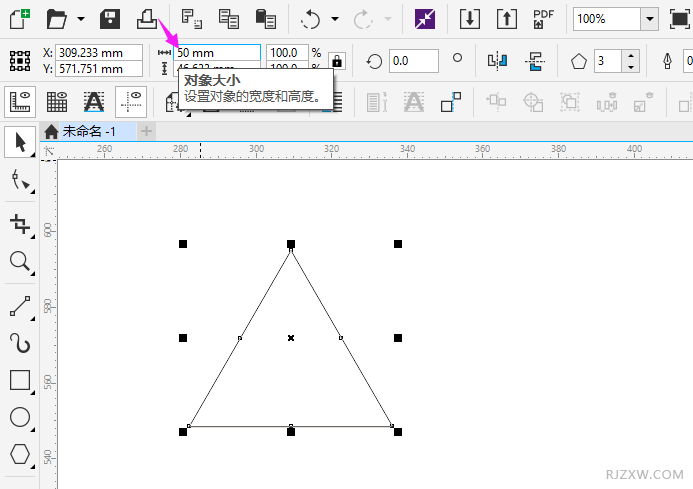Select the Pick tool arrow
The width and height of the screenshot is (693, 489).
tap(20, 143)
